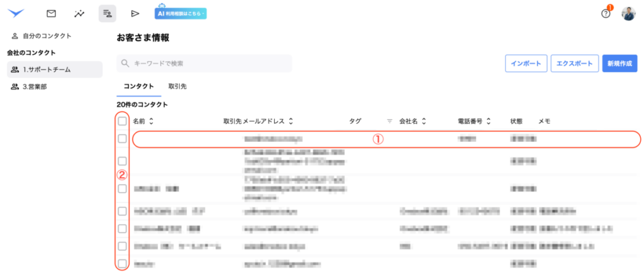Click the app logo icon
The height and width of the screenshot is (272, 644).
click(x=16, y=13)
